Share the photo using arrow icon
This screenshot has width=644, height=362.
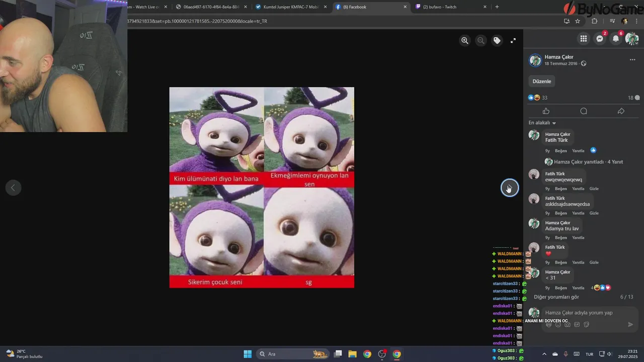point(621,111)
